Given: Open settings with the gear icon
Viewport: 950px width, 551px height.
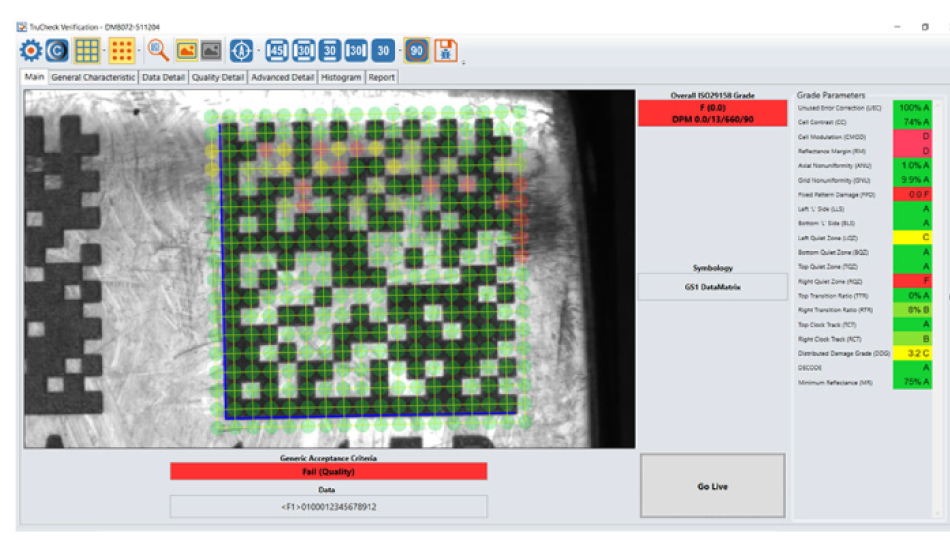Looking at the screenshot, I should tap(30, 50).
